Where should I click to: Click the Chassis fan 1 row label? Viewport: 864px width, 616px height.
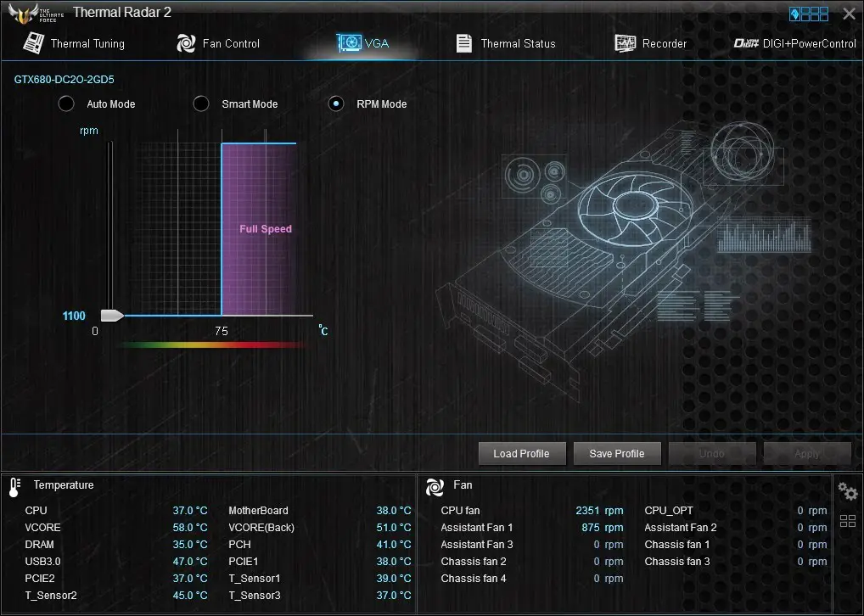[677, 545]
